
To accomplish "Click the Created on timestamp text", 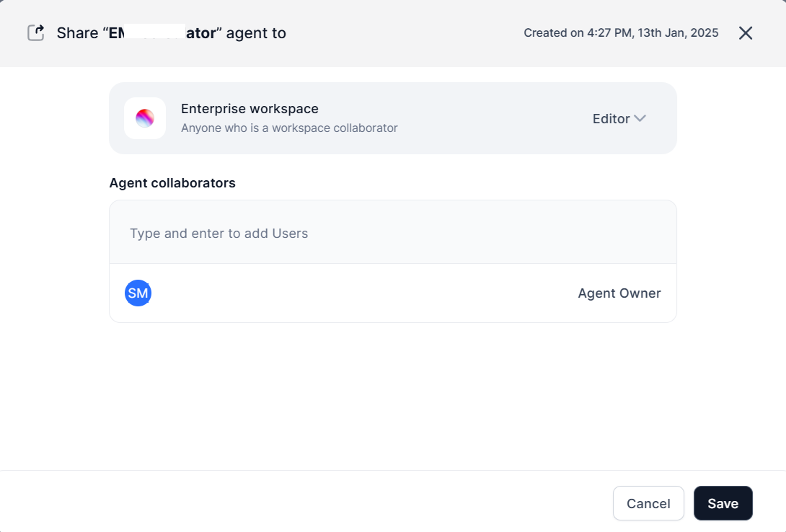I will click(621, 32).
